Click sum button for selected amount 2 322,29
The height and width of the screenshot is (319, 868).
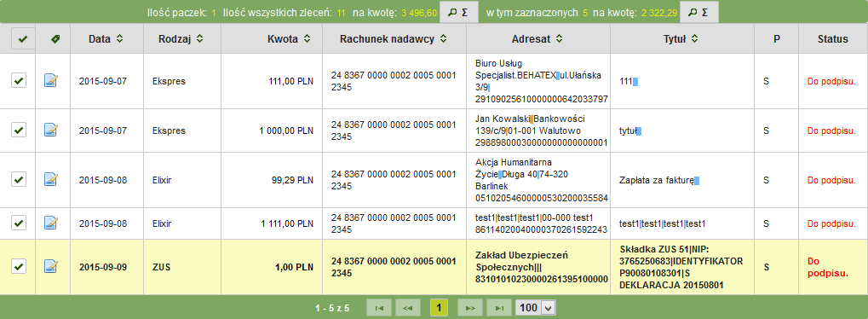point(699,12)
